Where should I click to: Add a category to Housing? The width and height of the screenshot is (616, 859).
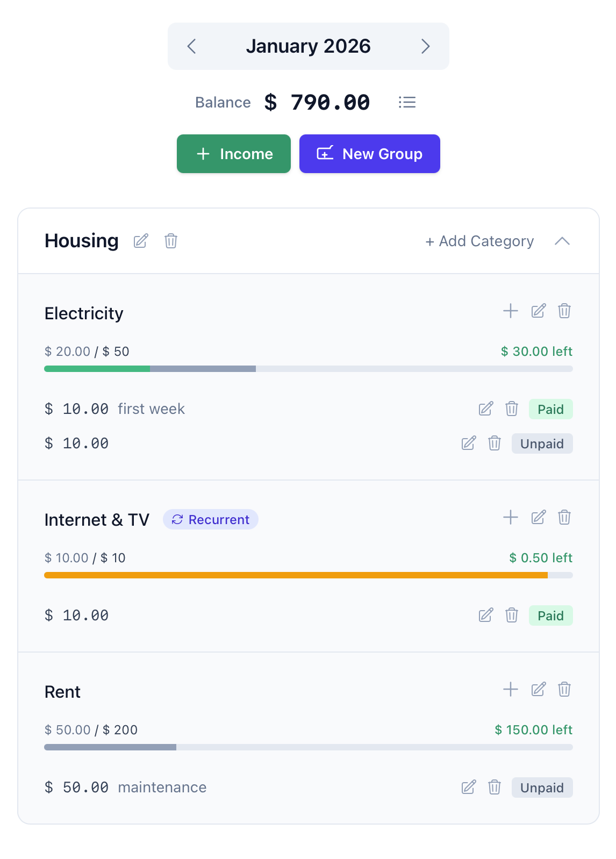click(480, 241)
